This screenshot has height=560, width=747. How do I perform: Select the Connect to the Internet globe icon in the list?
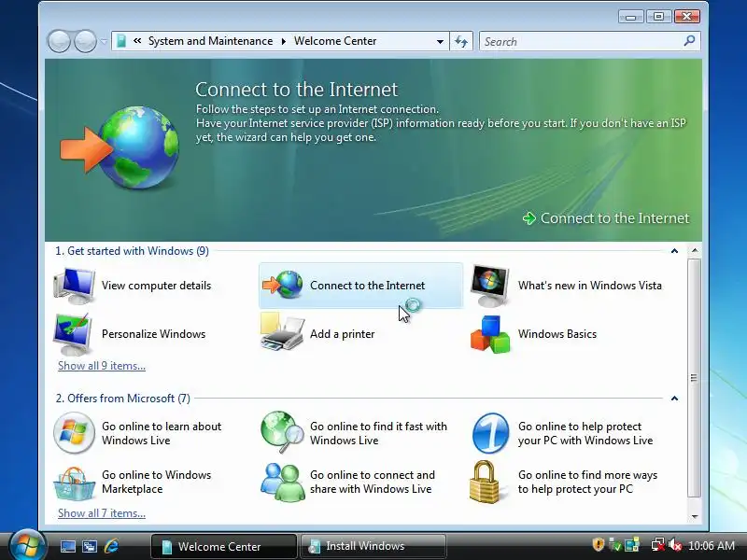tap(283, 285)
